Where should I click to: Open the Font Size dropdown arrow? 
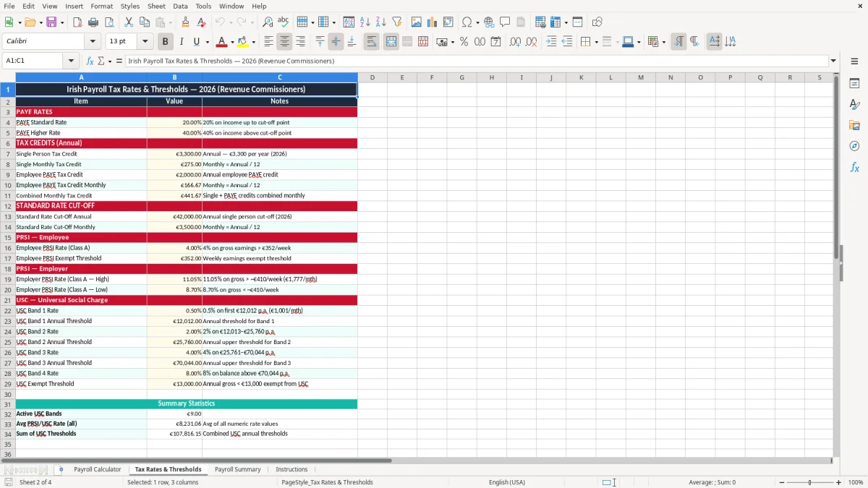coord(145,42)
